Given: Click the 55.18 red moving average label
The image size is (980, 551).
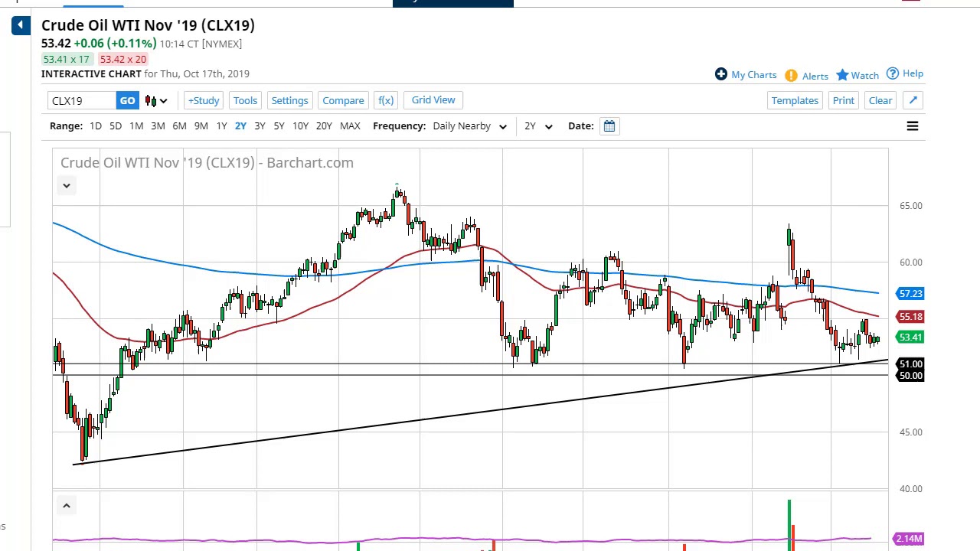Looking at the screenshot, I should click(910, 317).
